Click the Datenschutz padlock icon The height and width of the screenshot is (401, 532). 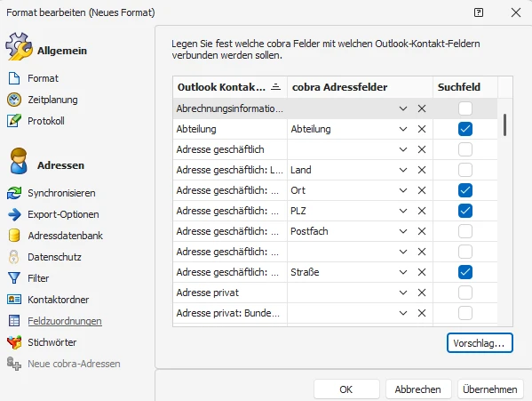point(13,257)
